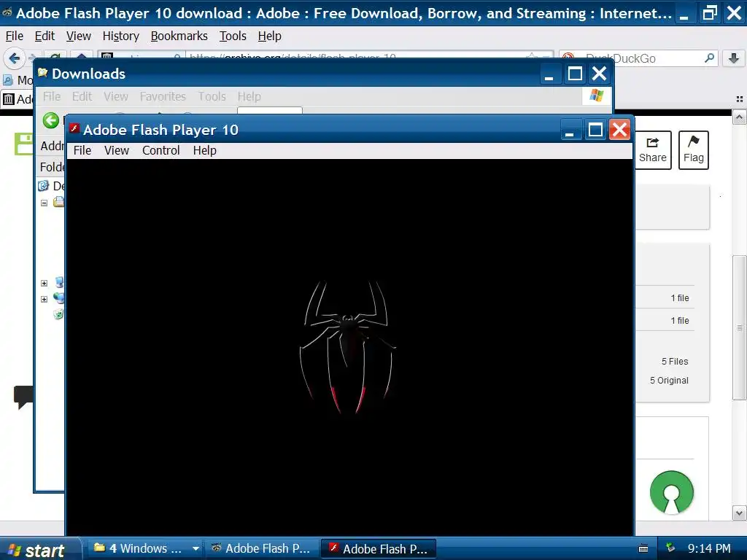Image resolution: width=747 pixels, height=560 pixels.
Task: Expand the My Computer tree node
Action: tap(44, 284)
